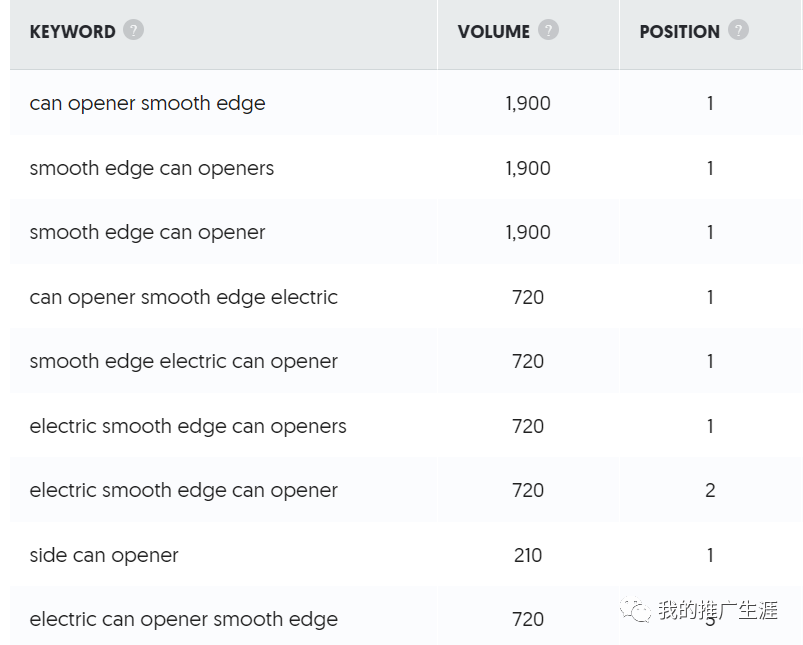Image resolution: width=803 pixels, height=645 pixels.
Task: Open the "smooth edge can opener" keyword
Action: coord(147,232)
